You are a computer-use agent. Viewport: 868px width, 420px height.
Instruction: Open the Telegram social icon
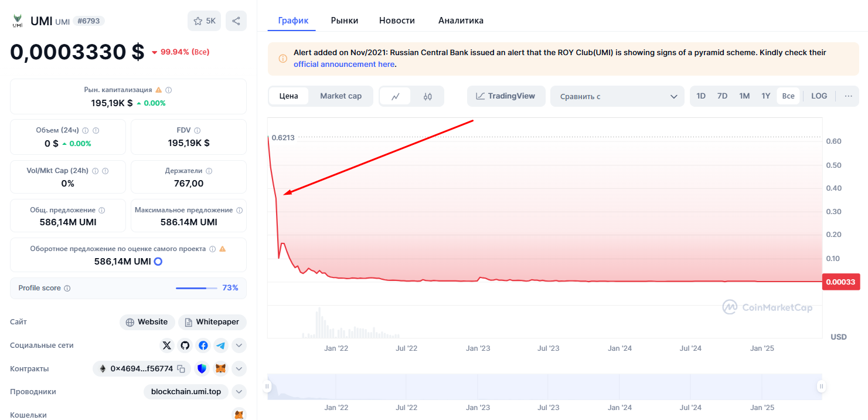(x=220, y=346)
